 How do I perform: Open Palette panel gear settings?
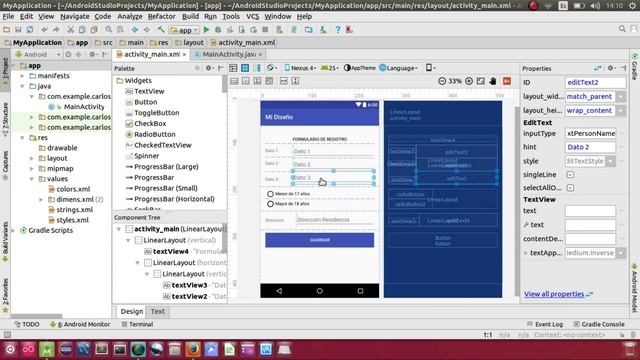tap(209, 68)
